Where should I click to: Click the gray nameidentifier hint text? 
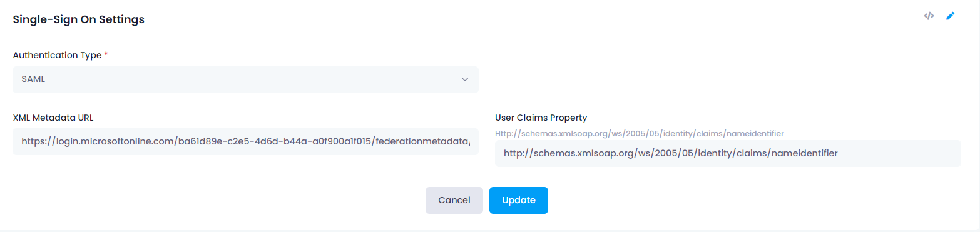click(x=640, y=133)
